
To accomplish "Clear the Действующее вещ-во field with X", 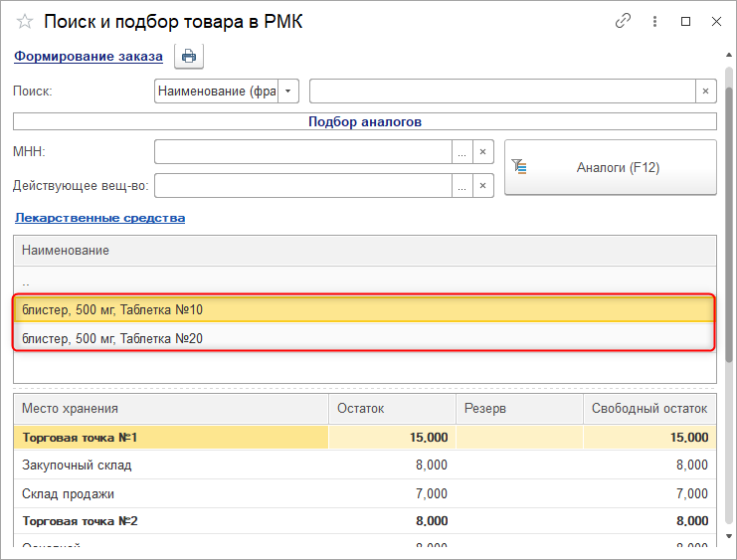I will [x=482, y=186].
